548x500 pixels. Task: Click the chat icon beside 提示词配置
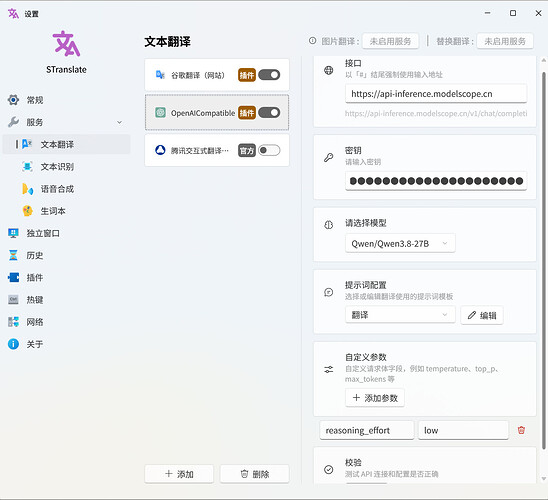[329, 292]
